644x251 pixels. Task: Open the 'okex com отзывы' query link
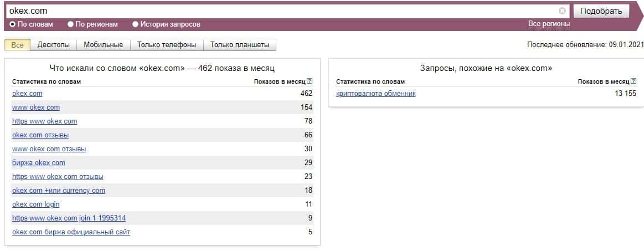pos(40,135)
